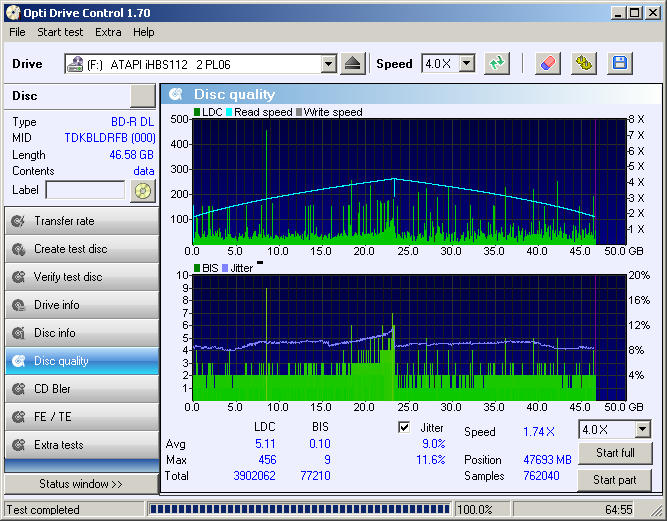Click the test progress bar
Screen dimensions: 667x521
(299, 509)
